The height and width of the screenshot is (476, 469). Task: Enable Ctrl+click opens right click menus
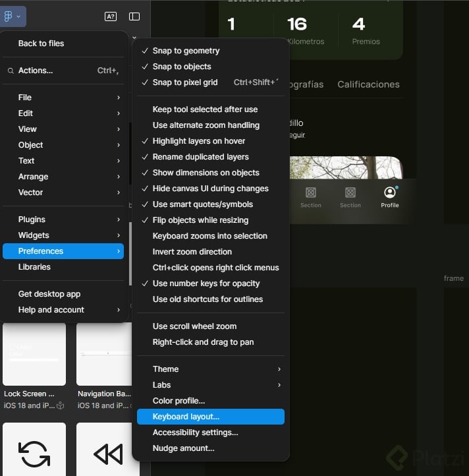click(211, 268)
